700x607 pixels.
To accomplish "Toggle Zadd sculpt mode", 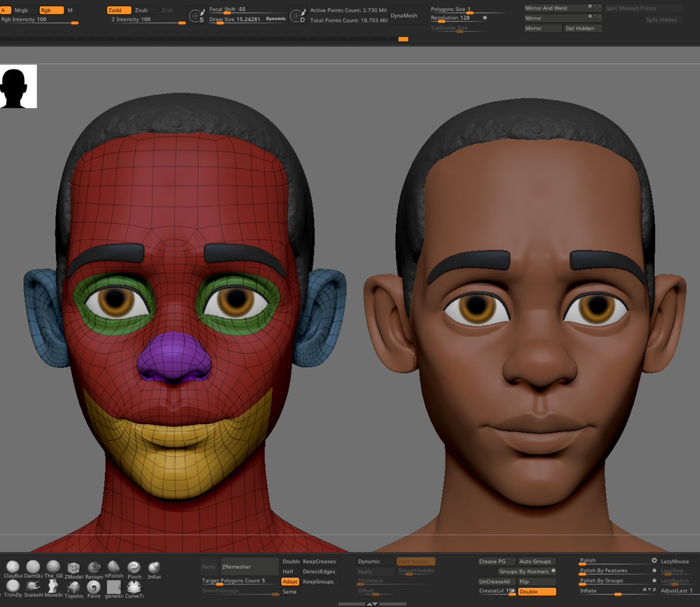I will [x=119, y=10].
